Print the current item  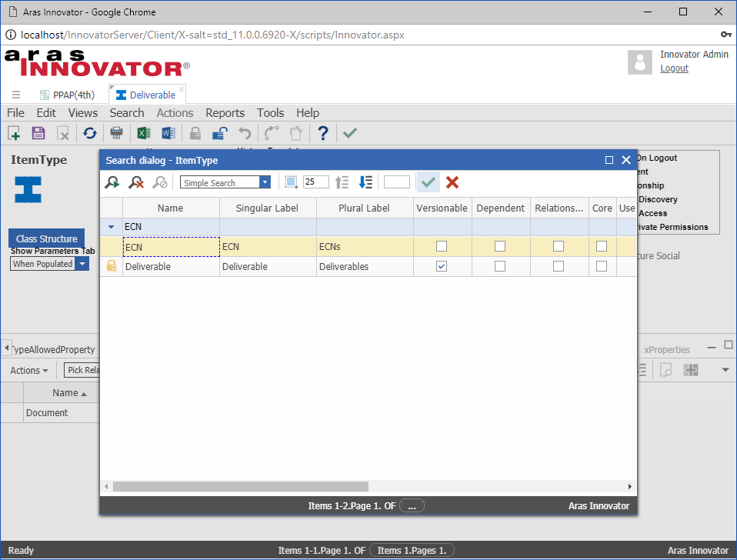(116, 133)
